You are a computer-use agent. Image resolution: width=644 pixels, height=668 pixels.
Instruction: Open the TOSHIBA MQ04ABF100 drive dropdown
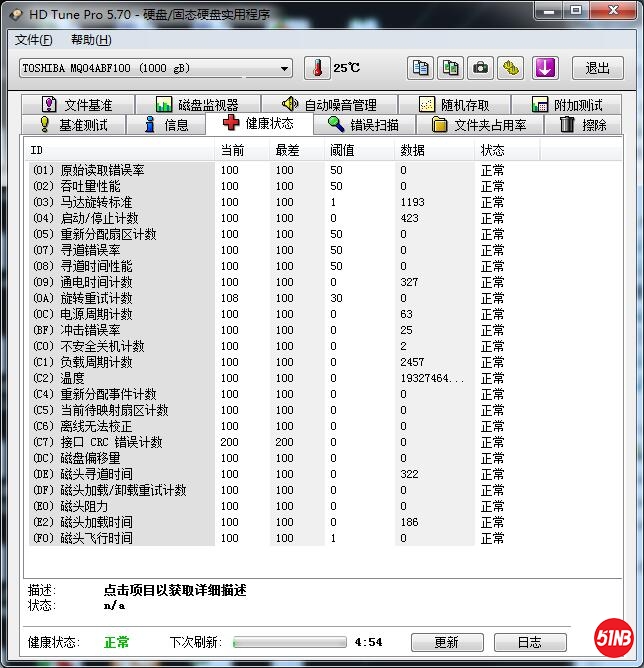(x=156, y=68)
